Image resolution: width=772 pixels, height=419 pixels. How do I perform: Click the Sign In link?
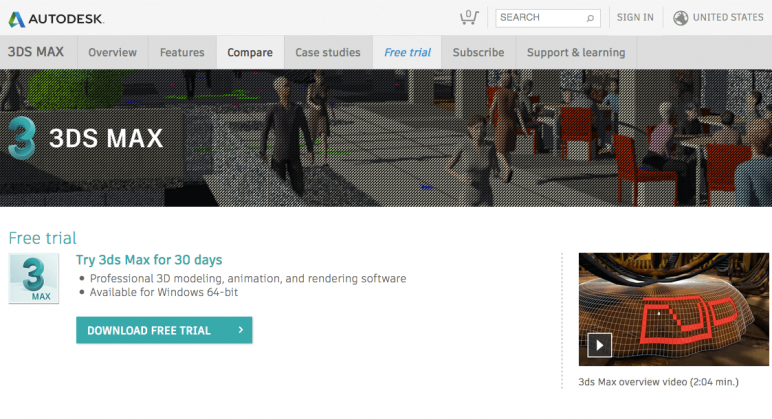click(x=635, y=17)
